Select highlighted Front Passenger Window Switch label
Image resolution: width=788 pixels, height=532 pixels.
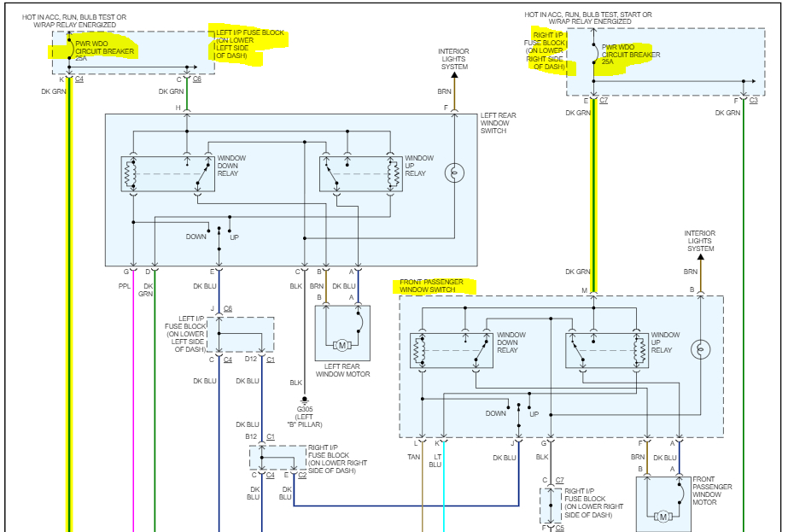tap(431, 286)
